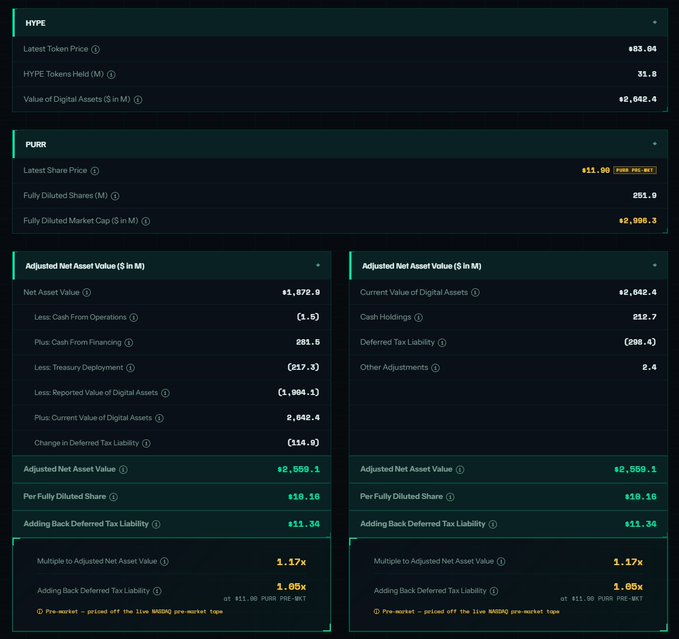679x639 pixels.
Task: Show info tooltip for Latest Share Price
Action: point(95,171)
